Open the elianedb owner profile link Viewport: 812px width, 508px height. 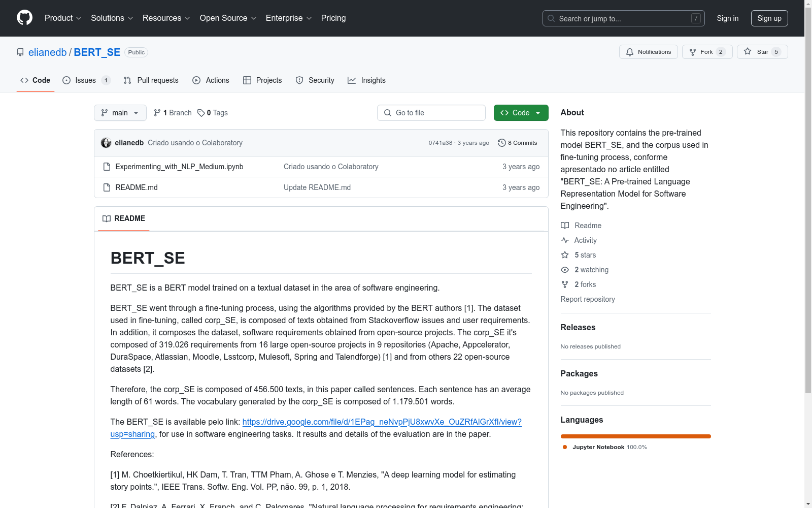47,52
